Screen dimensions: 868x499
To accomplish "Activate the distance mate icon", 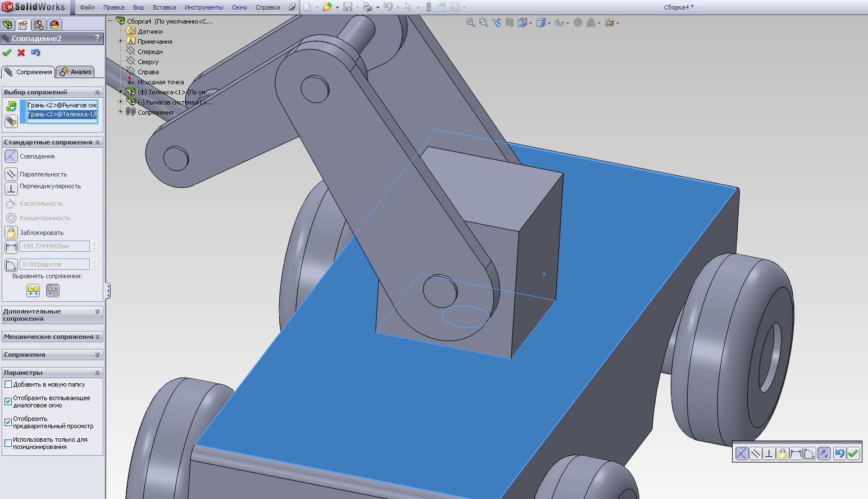I will click(11, 247).
